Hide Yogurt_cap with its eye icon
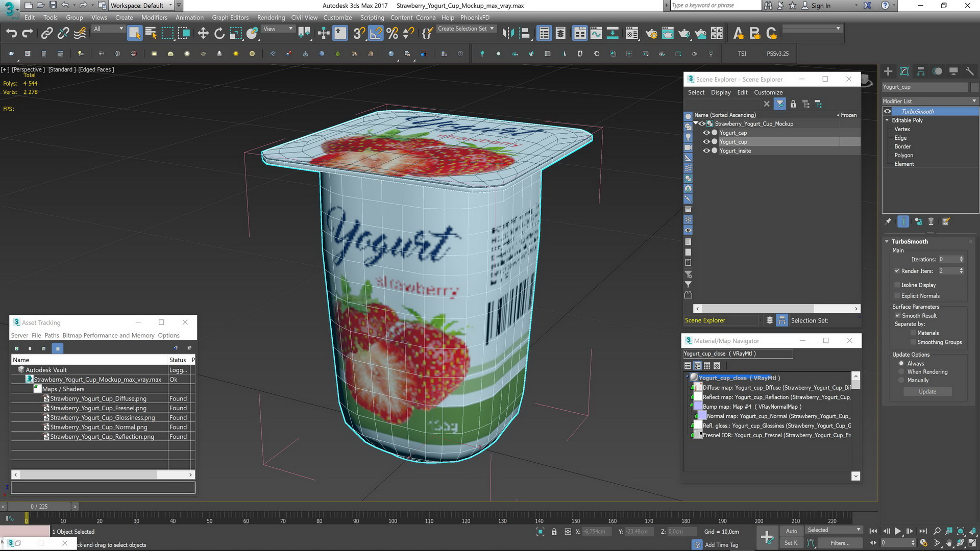Screen dimensions: 980x551 (706, 133)
